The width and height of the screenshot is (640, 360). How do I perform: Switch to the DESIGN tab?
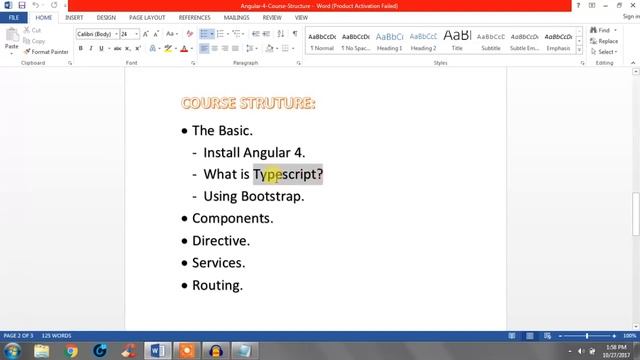[106, 18]
